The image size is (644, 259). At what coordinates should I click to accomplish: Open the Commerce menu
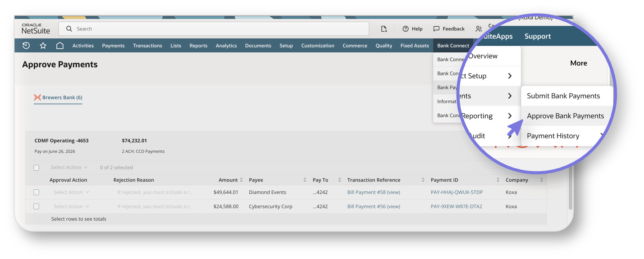pyautogui.click(x=355, y=45)
